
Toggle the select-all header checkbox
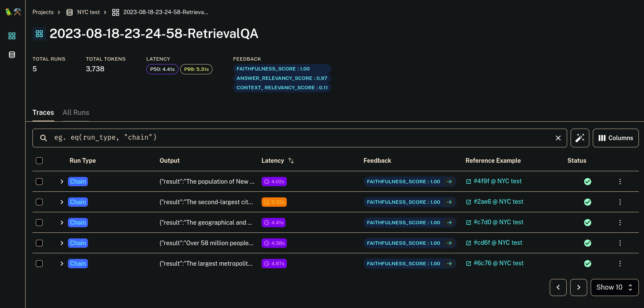[x=39, y=161]
